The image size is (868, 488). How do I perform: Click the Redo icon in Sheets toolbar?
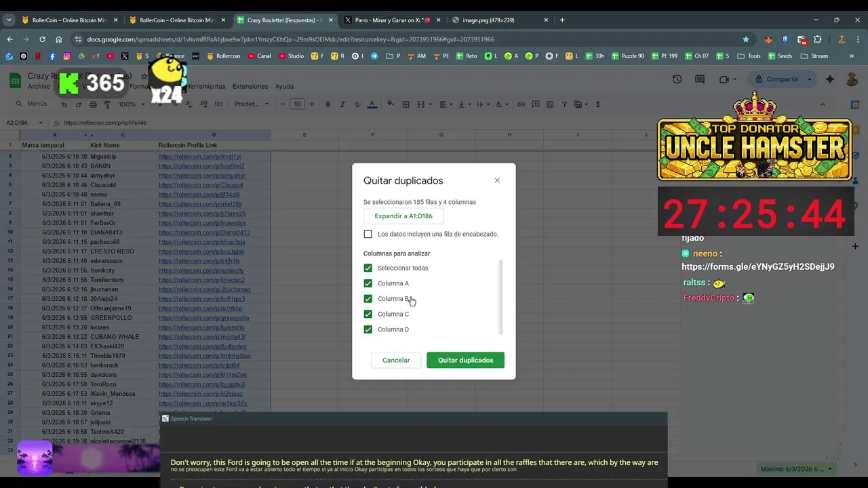pyautogui.click(x=79, y=104)
